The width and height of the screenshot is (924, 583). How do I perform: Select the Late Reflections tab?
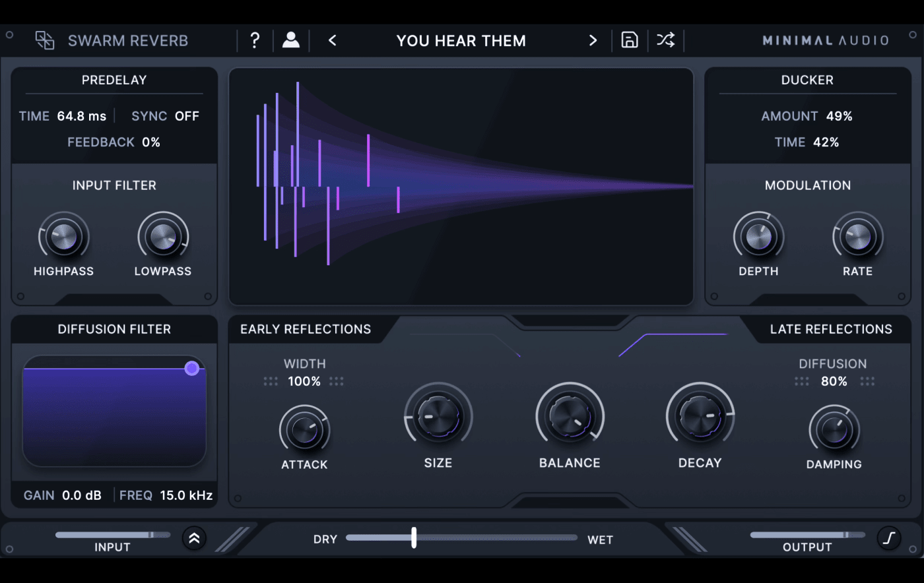pos(831,329)
